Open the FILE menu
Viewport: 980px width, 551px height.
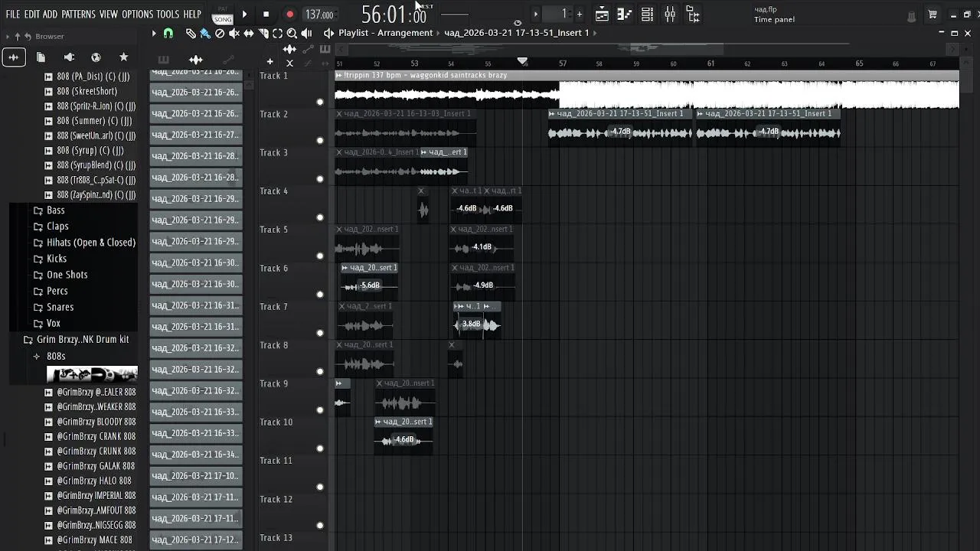[x=13, y=15]
